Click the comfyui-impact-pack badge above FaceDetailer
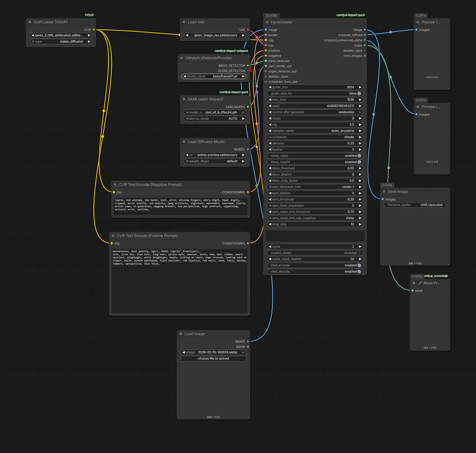This screenshot has height=453, width=476. click(351, 15)
